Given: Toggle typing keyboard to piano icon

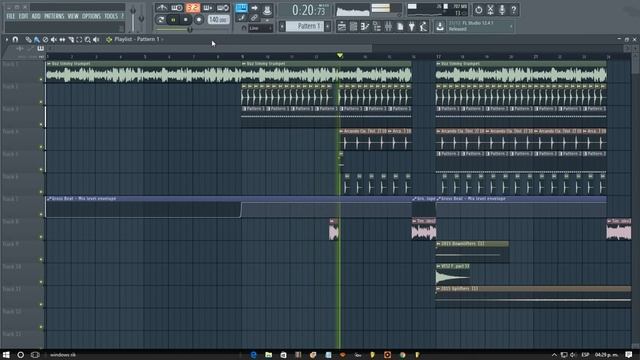Looking at the screenshot, I should 241,8.
